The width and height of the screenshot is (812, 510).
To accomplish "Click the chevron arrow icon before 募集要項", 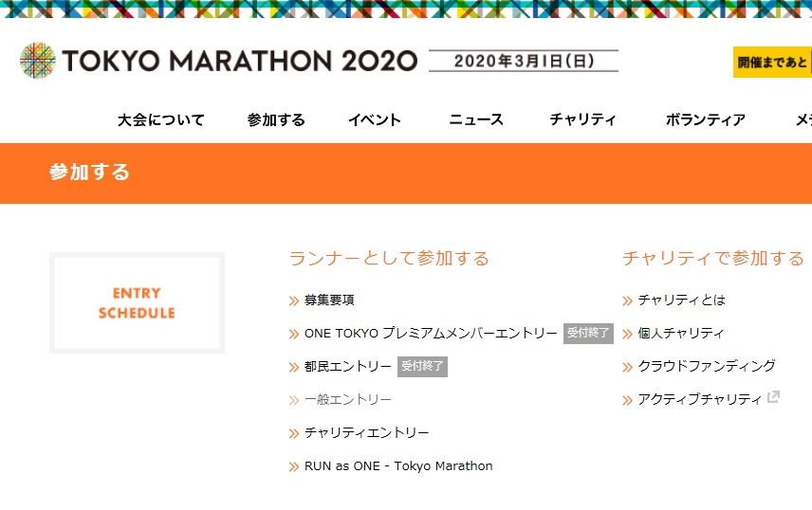I will click(294, 301).
